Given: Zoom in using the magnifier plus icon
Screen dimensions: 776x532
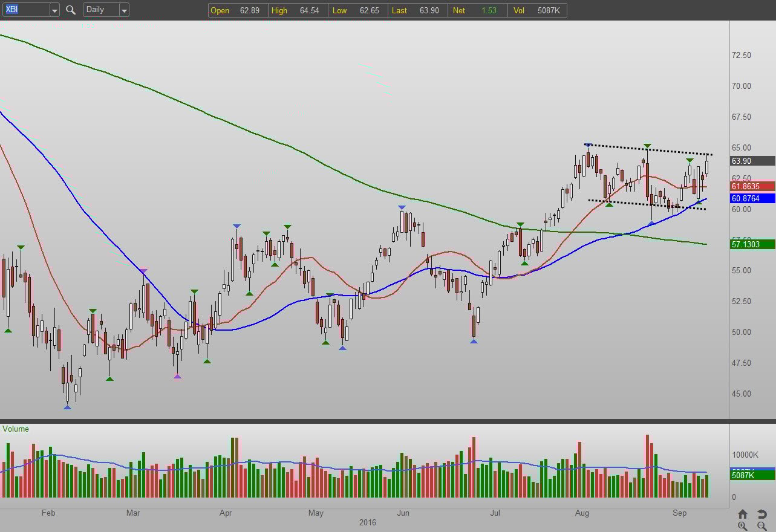Looking at the screenshot, I should pos(743,526).
